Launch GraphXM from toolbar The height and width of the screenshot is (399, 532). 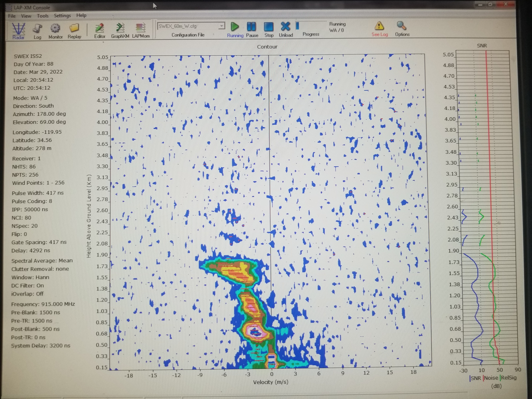tap(120, 28)
